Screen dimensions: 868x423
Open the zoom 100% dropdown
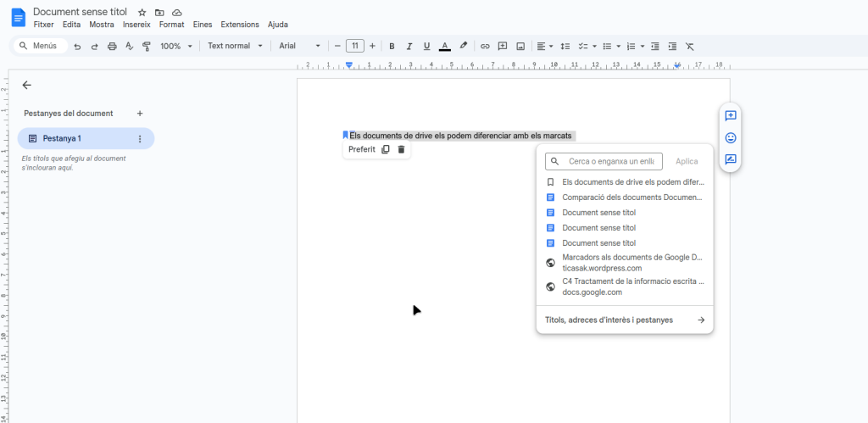pos(176,46)
